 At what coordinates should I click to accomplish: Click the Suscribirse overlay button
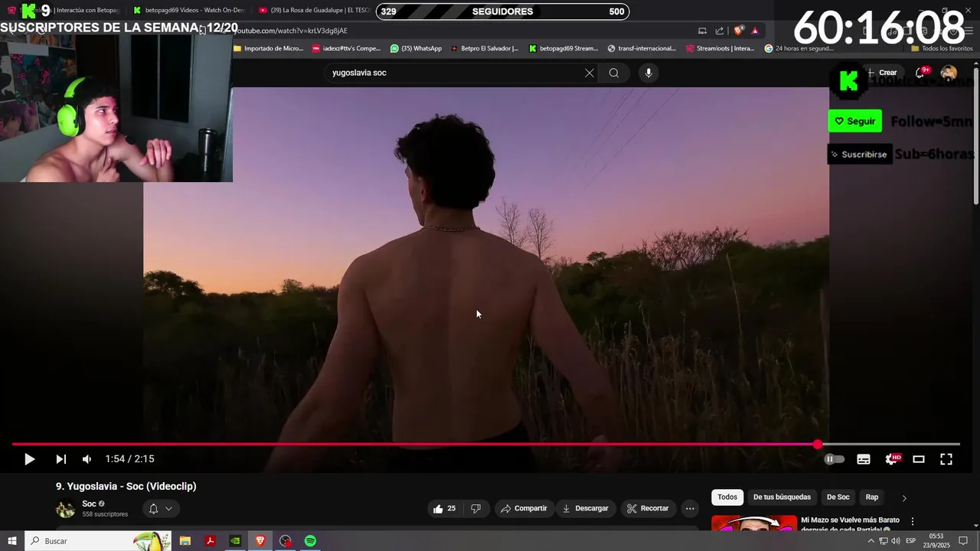pos(860,154)
